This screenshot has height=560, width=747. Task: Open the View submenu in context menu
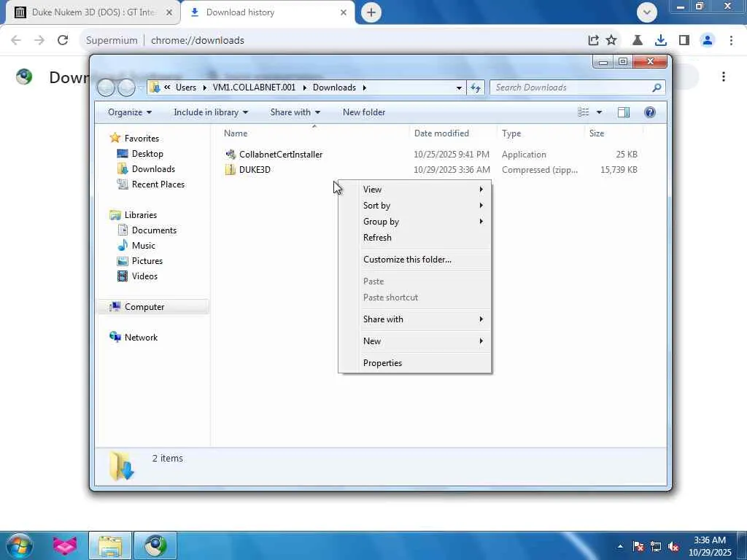point(414,189)
